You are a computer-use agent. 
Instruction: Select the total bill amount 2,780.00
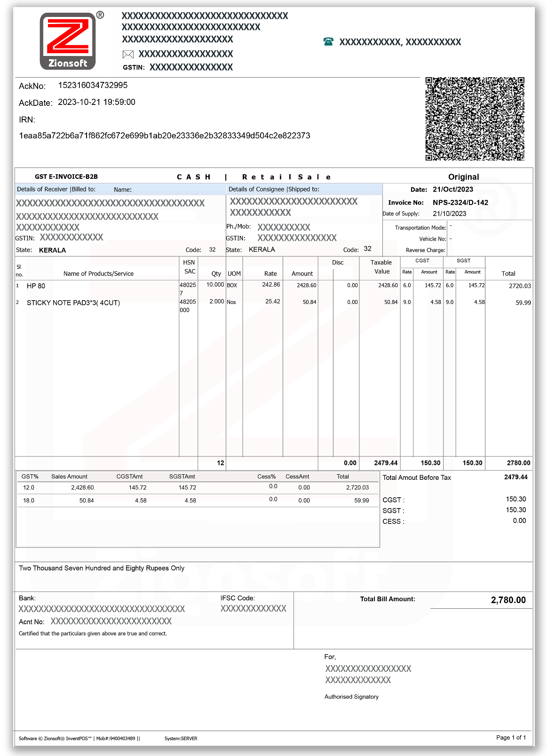(508, 600)
